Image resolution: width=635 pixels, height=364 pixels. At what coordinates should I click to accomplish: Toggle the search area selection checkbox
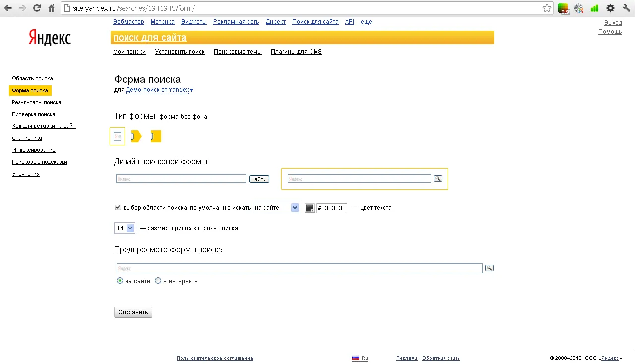tap(118, 207)
